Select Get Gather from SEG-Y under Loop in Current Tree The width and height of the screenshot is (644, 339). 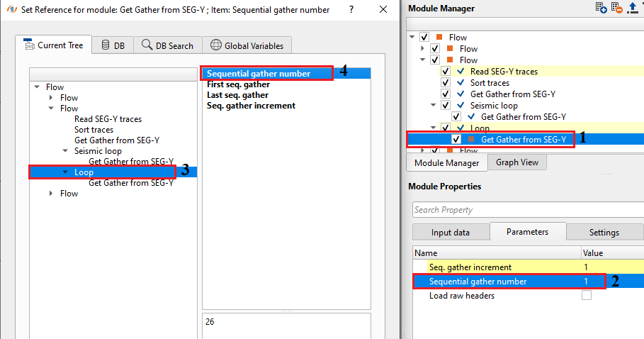131,183
